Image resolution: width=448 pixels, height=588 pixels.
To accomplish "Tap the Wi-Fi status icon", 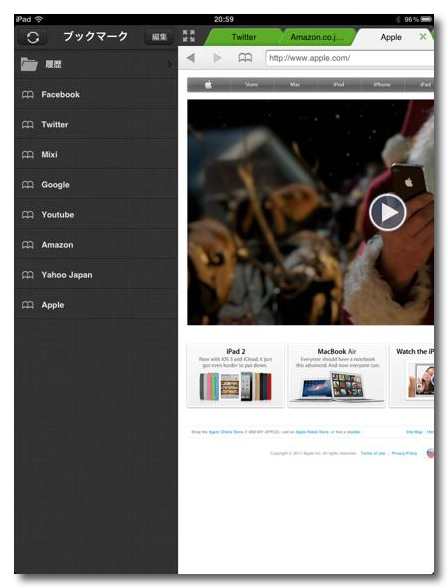I will (x=39, y=19).
